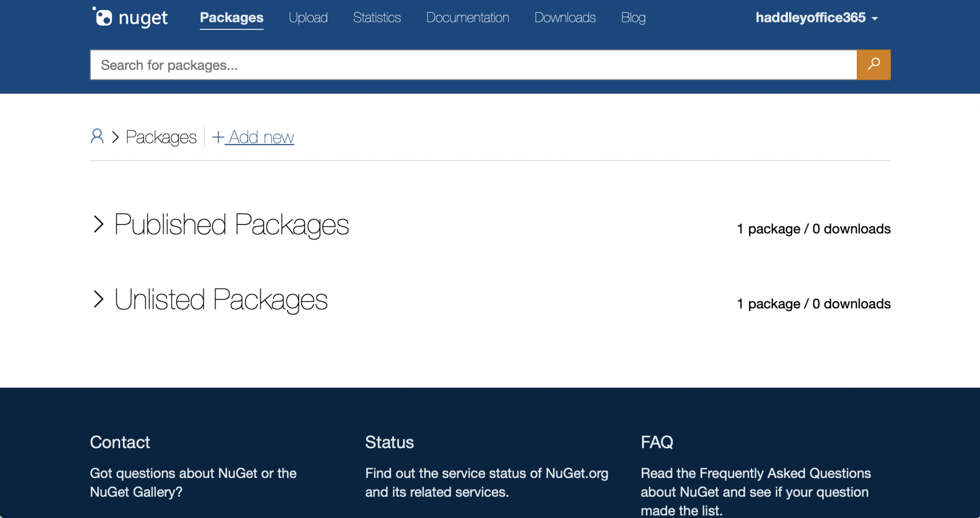This screenshot has height=518, width=980.
Task: Click the Add new package link
Action: pyautogui.click(x=253, y=137)
